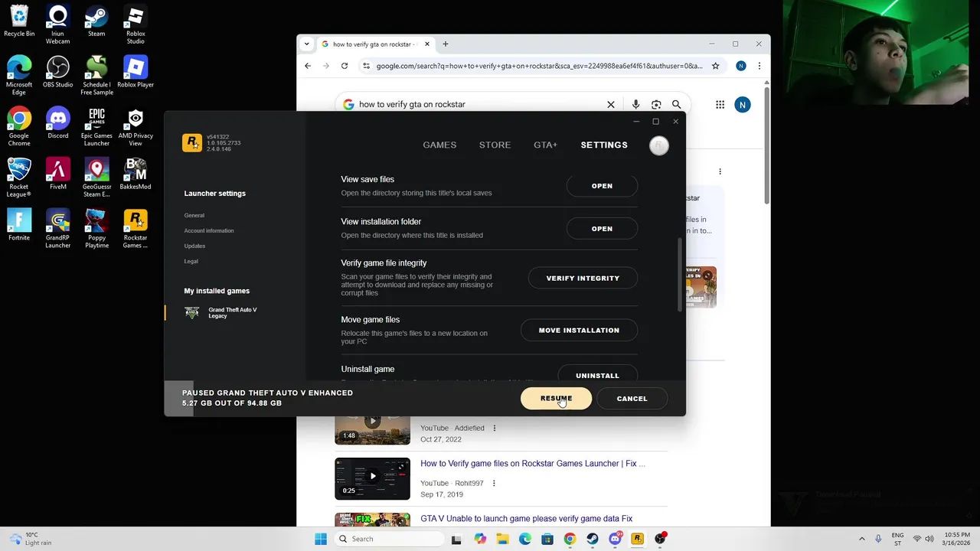Screen dimensions: 980x551
Task: Open the profile avatar in Rockstar launcher
Action: [658, 145]
